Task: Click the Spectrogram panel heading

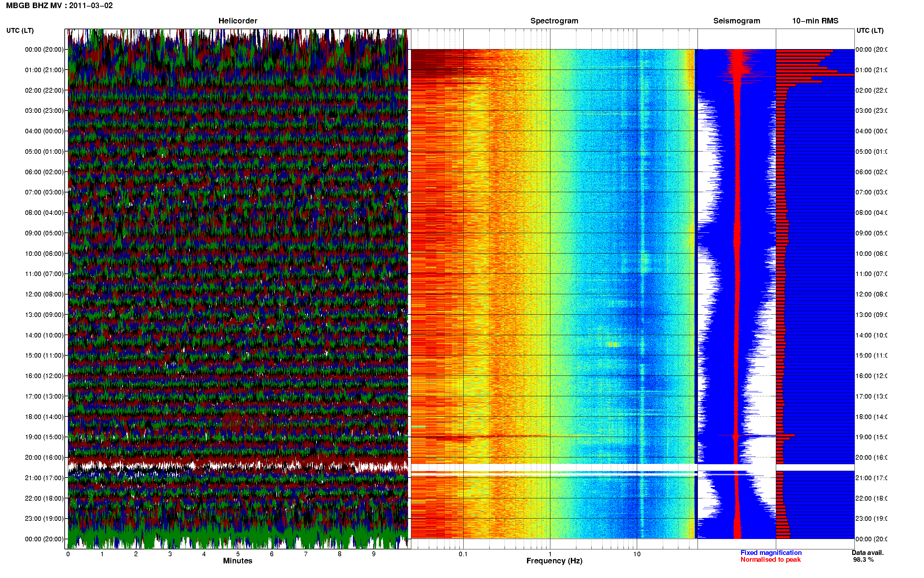Action: coord(554,21)
